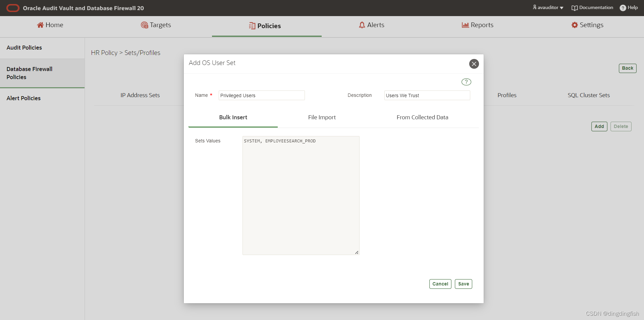This screenshot has height=320, width=644.
Task: Select Database Firewall Policies in sidebar
Action: (42, 73)
